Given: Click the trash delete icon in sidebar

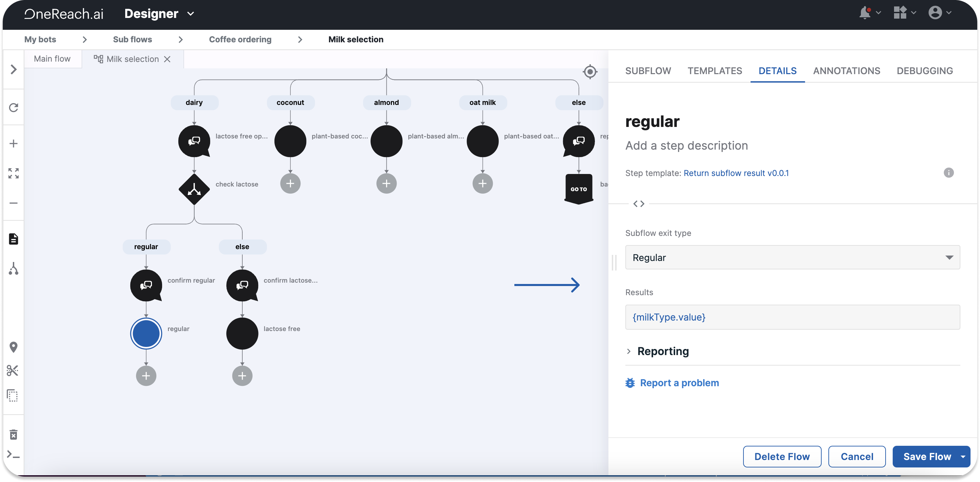Looking at the screenshot, I should [x=14, y=435].
